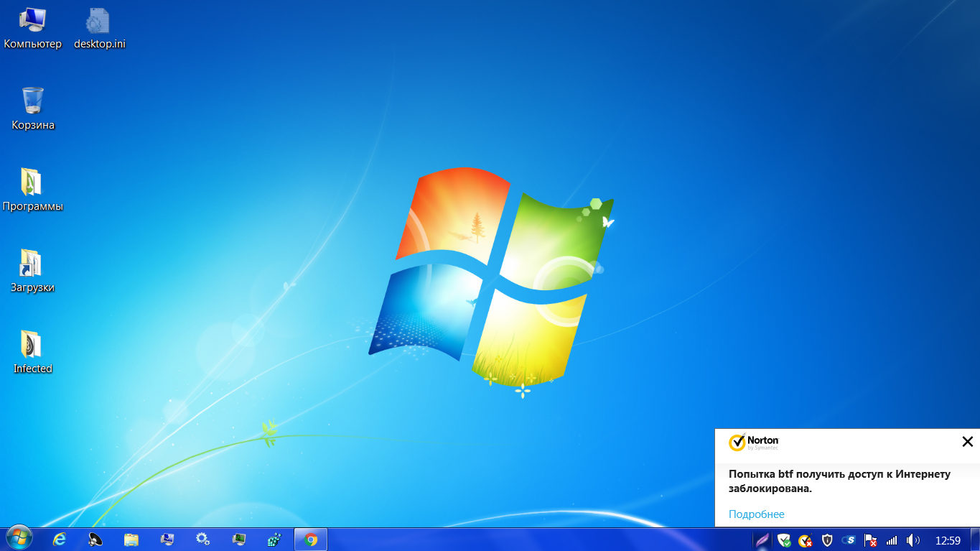
Task: Open the gears settings taskbar icon
Action: tap(203, 540)
